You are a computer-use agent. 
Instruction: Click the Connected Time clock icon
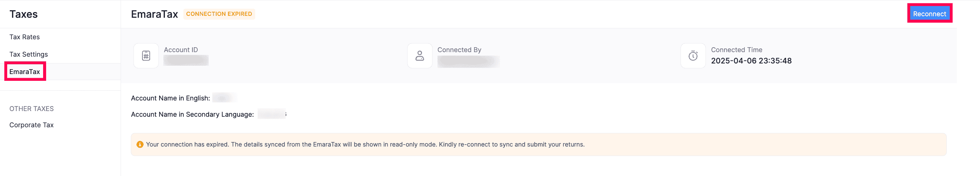pyautogui.click(x=693, y=56)
